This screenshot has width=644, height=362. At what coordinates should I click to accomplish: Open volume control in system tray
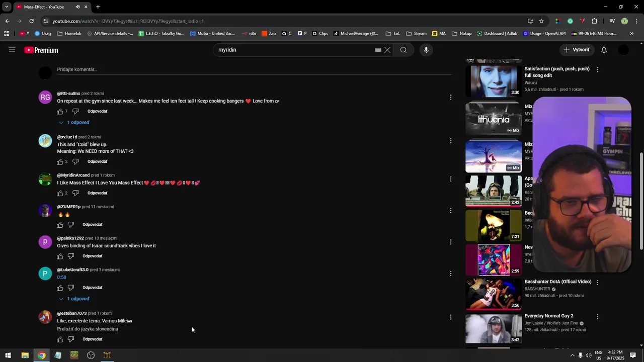(589, 355)
